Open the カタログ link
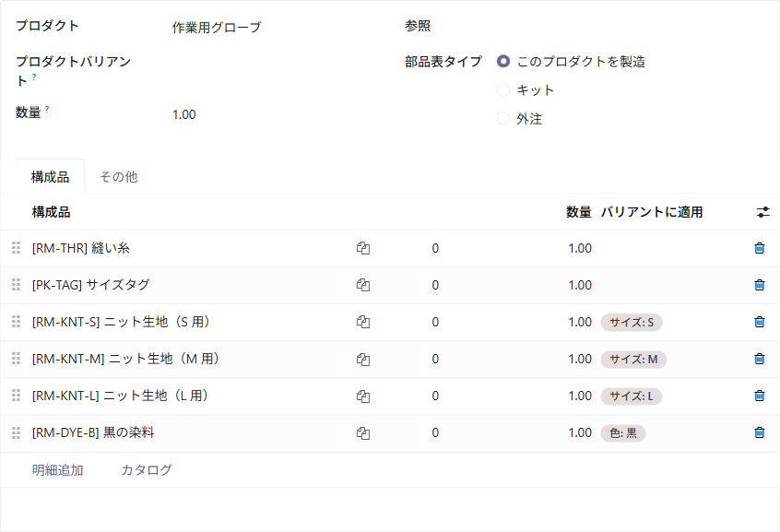Image resolution: width=780 pixels, height=532 pixels. click(x=147, y=470)
